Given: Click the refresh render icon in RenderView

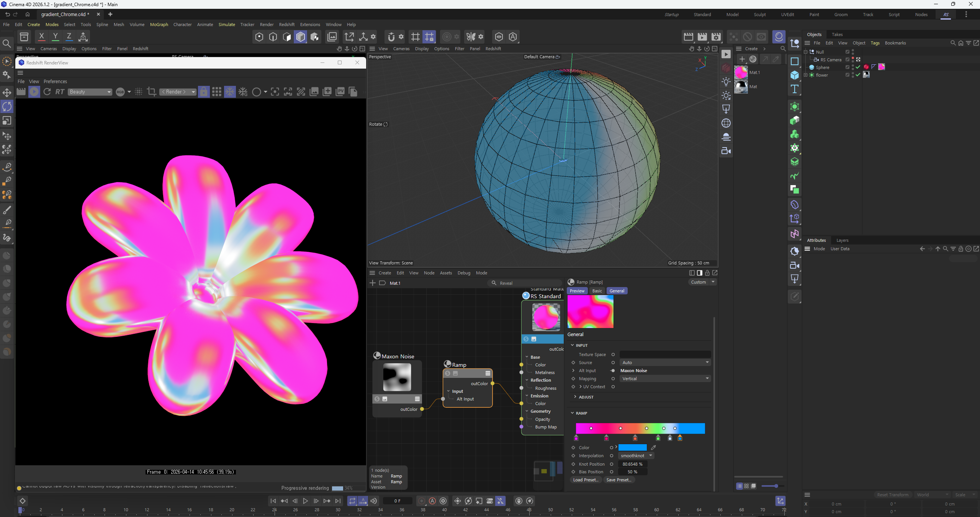Looking at the screenshot, I should (x=47, y=92).
